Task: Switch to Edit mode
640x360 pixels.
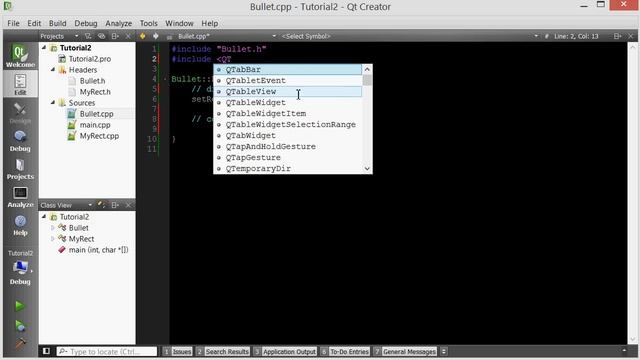Action: (x=20, y=84)
